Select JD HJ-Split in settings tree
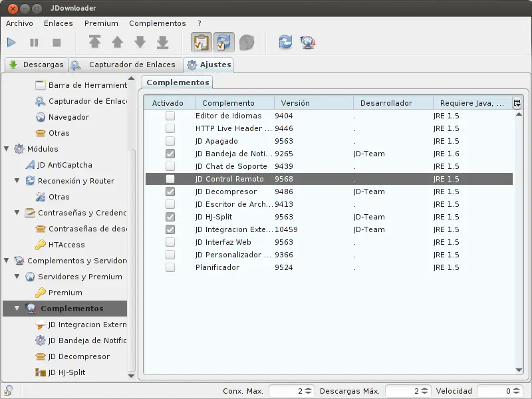 [x=61, y=372]
